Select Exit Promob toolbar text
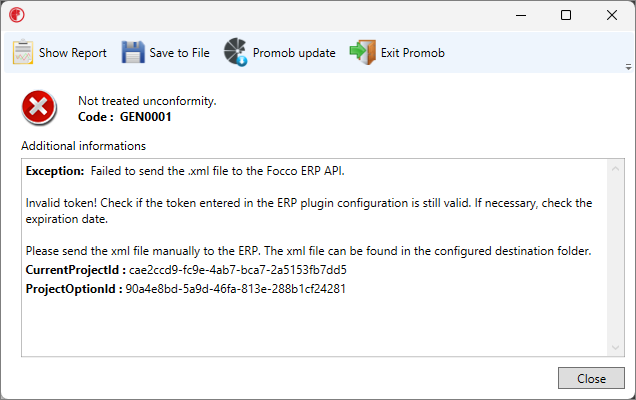 [x=413, y=53]
